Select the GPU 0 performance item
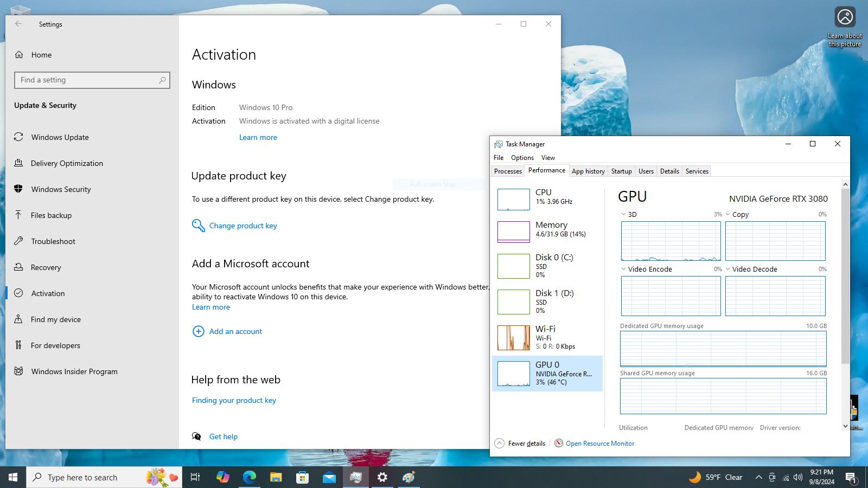 pyautogui.click(x=547, y=374)
